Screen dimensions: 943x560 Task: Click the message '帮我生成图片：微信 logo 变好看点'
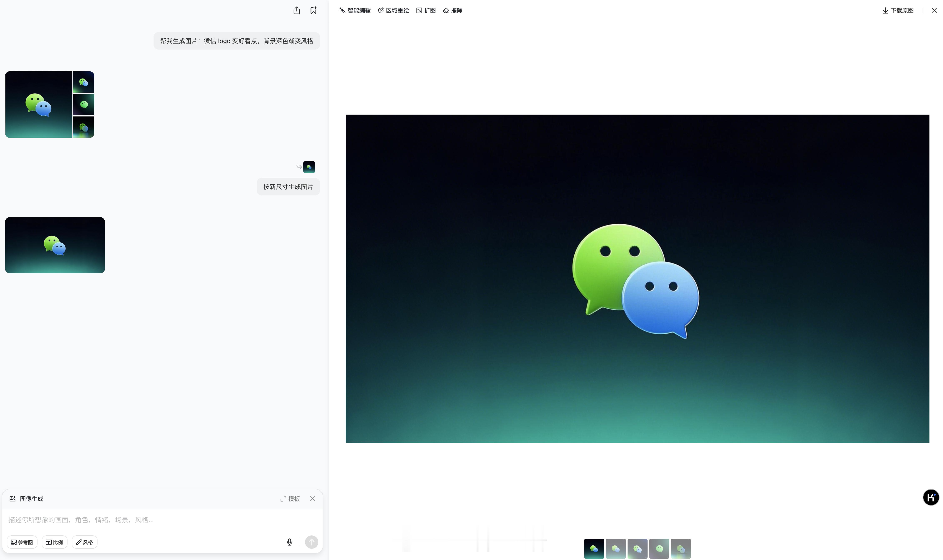[x=237, y=41]
